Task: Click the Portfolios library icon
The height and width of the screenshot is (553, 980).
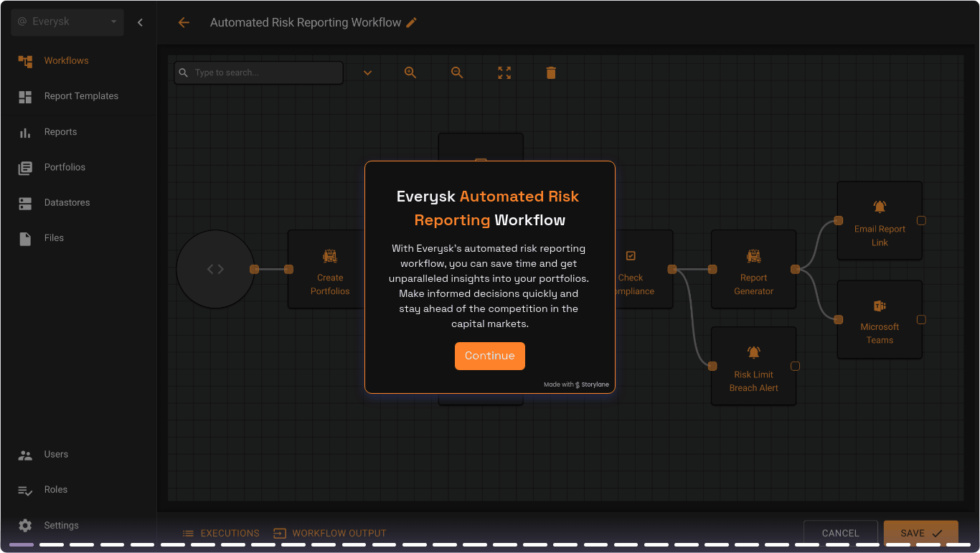Action: (x=25, y=168)
